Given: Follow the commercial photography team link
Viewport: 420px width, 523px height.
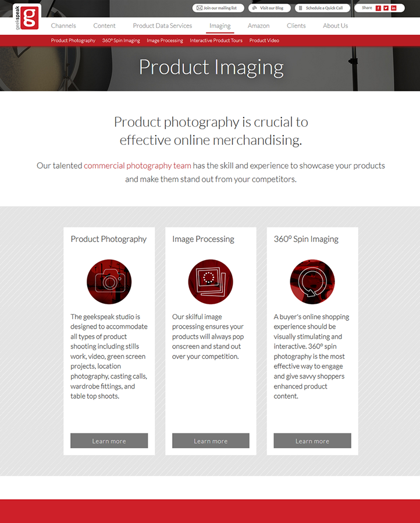Looking at the screenshot, I should click(137, 165).
